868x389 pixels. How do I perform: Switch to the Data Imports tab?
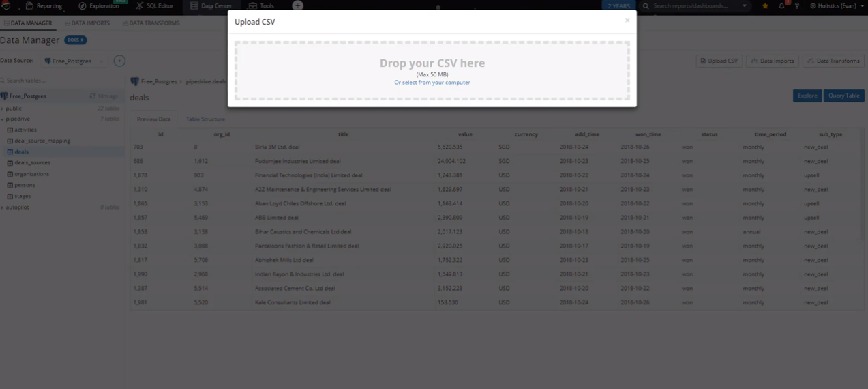[87, 23]
